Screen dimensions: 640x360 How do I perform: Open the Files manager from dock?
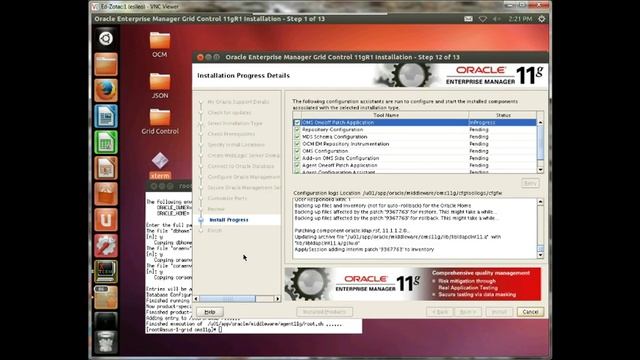106,64
